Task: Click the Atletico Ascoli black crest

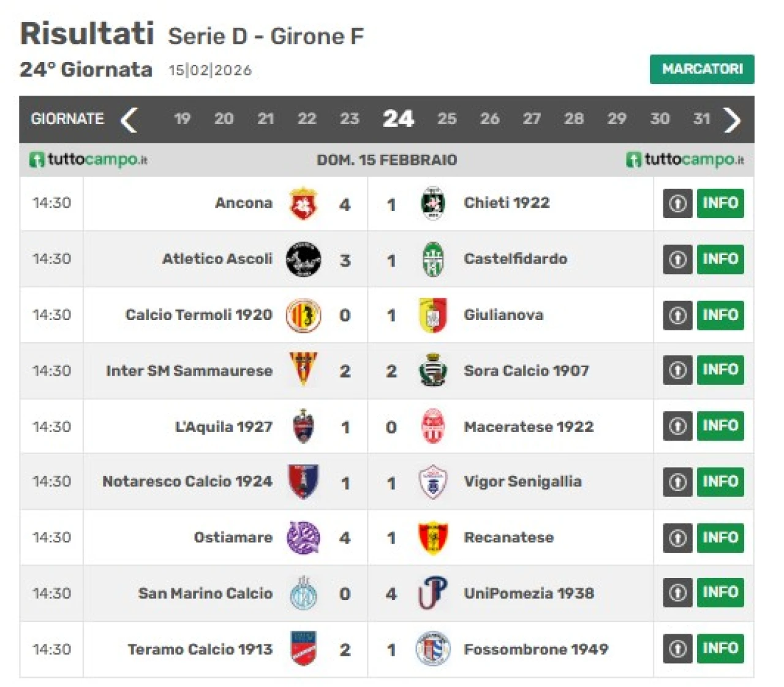Action: pos(303,259)
